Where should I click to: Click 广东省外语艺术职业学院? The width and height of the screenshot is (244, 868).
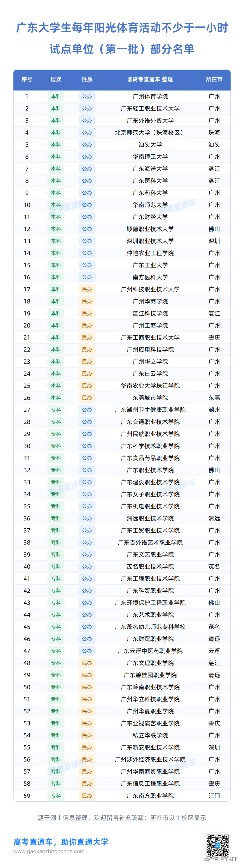[150, 543]
